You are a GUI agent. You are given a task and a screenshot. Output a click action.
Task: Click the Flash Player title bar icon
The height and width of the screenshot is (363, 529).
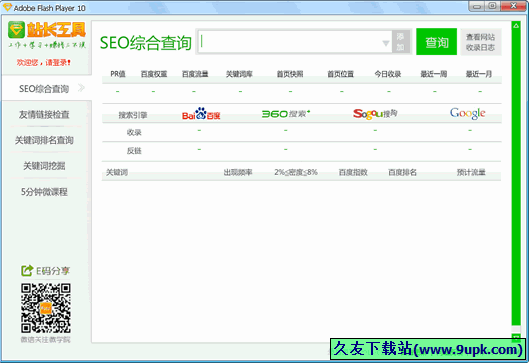click(7, 7)
